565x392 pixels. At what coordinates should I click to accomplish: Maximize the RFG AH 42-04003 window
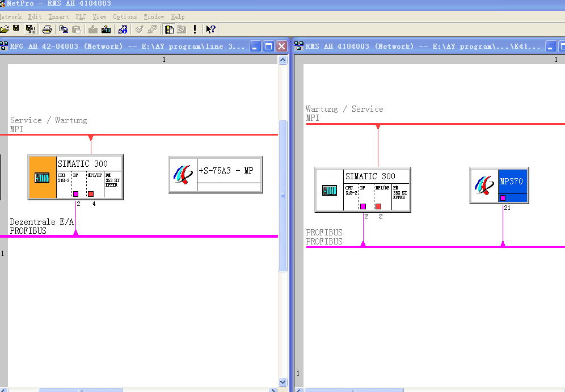(268, 47)
